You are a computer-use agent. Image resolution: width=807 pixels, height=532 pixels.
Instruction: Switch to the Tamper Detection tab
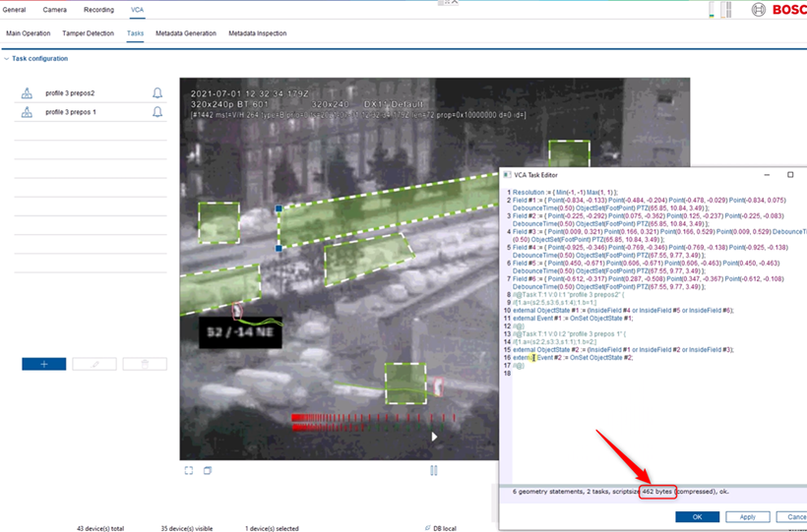pos(89,33)
